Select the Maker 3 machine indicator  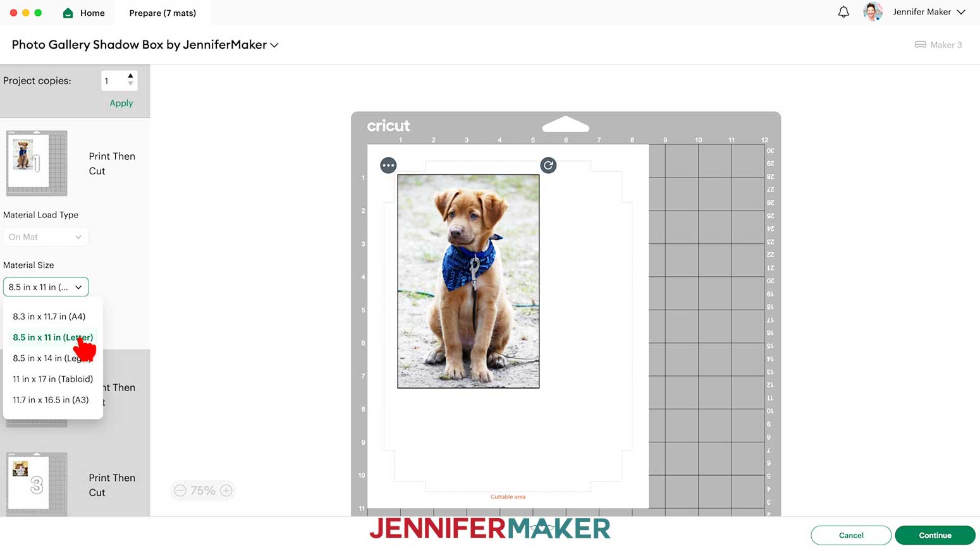coord(939,45)
